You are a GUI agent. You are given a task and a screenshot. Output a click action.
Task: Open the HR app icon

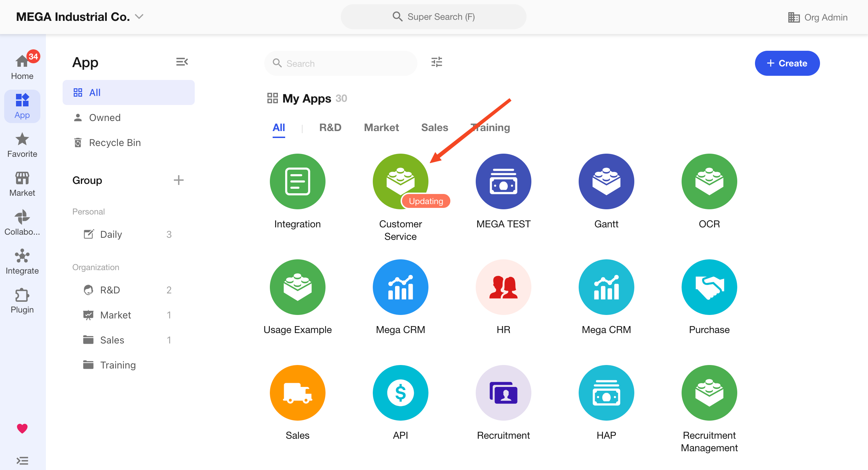(x=503, y=287)
